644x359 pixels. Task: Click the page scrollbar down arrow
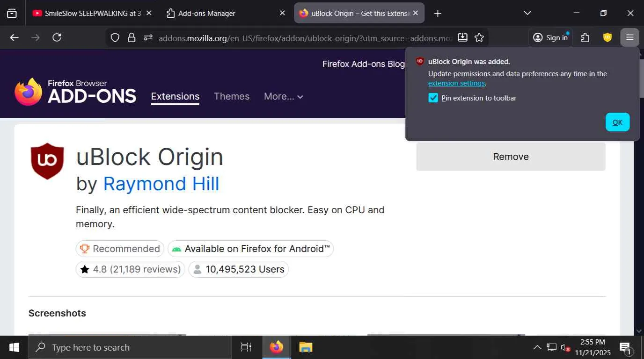[639, 331]
